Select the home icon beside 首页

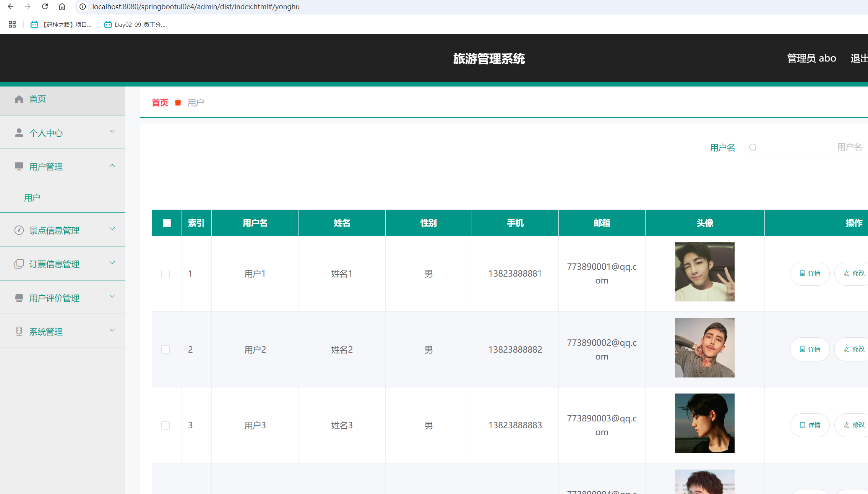click(x=19, y=99)
